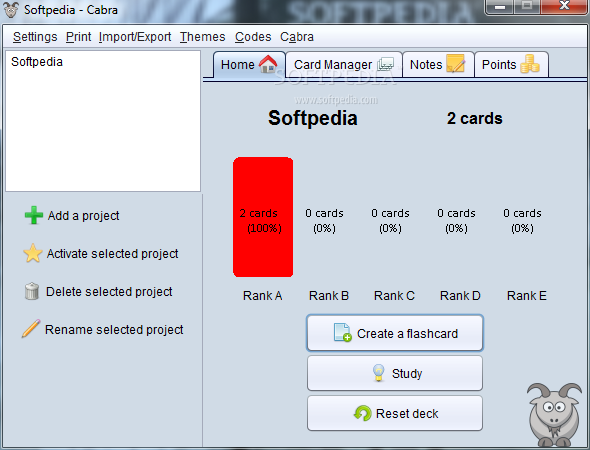Open the Cabra menu

coord(297,37)
